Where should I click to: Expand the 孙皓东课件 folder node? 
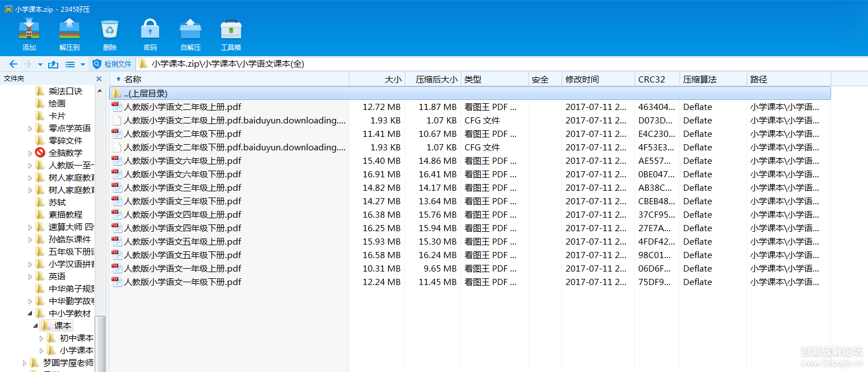(x=30, y=240)
